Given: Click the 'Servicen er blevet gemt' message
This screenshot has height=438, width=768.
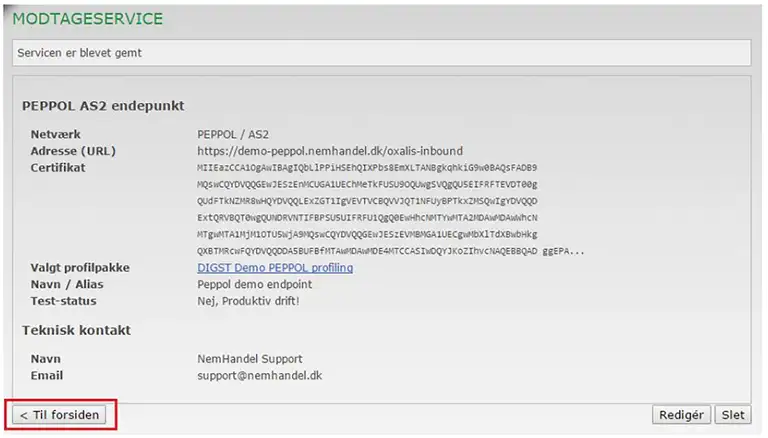Looking at the screenshot, I should pos(82,52).
